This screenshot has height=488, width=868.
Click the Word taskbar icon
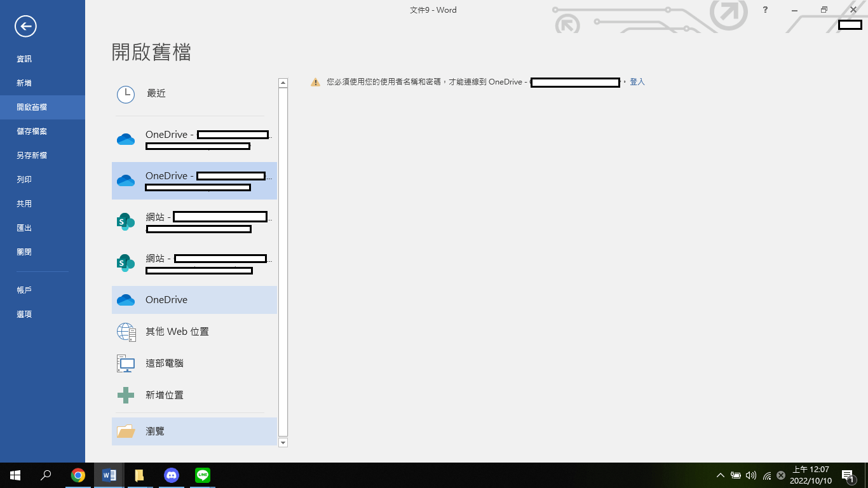109,475
